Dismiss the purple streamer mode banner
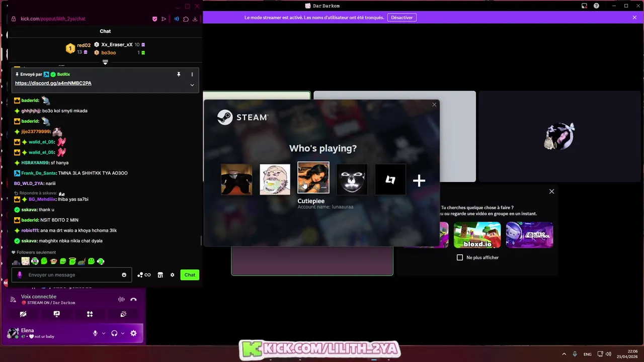 tap(634, 18)
